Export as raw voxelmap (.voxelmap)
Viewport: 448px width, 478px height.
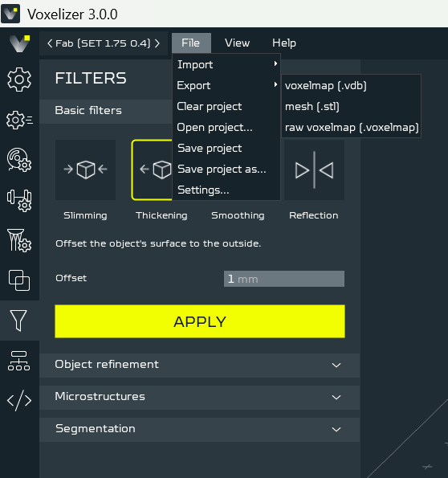[352, 127]
